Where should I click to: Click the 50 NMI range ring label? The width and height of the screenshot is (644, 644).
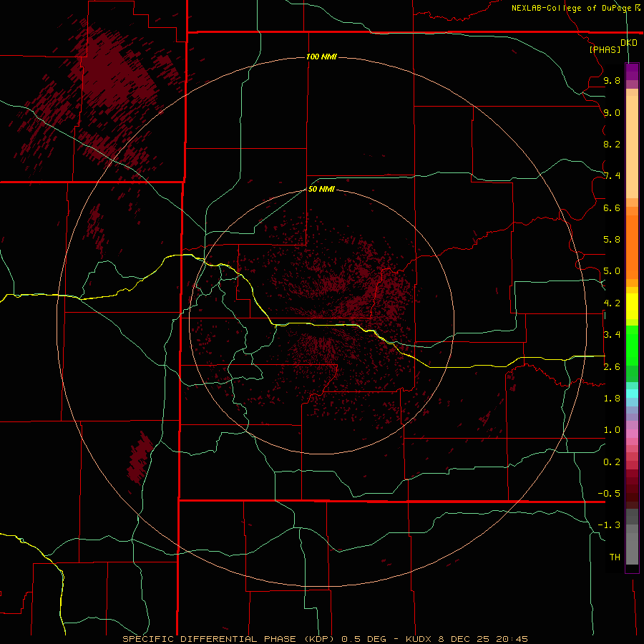[x=321, y=189]
